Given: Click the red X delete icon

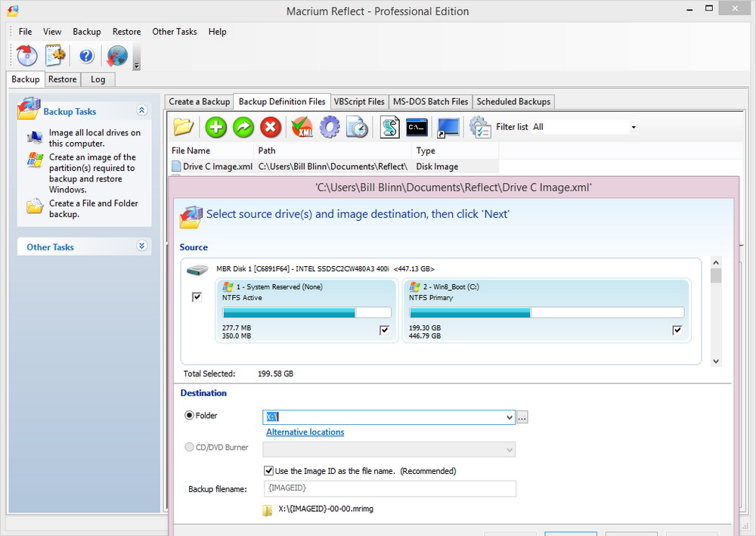Looking at the screenshot, I should [x=271, y=127].
